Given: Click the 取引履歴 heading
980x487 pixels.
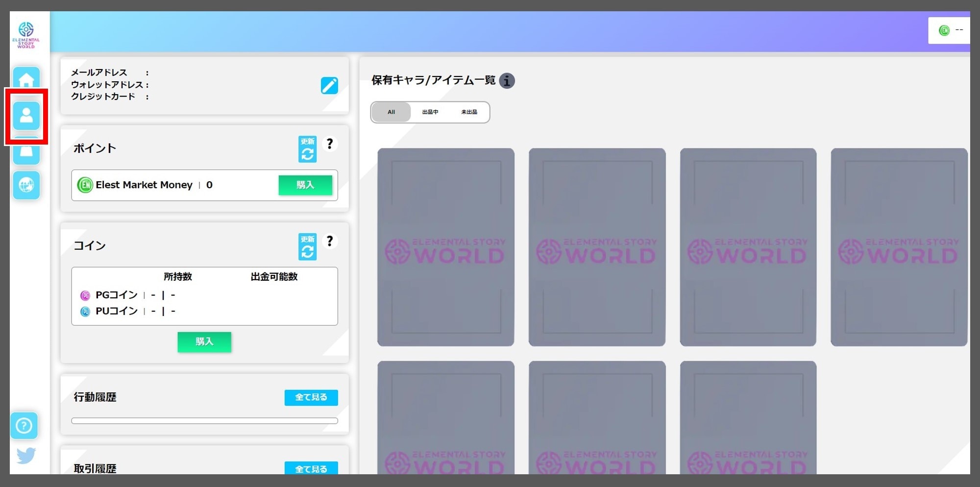Looking at the screenshot, I should pos(95,468).
